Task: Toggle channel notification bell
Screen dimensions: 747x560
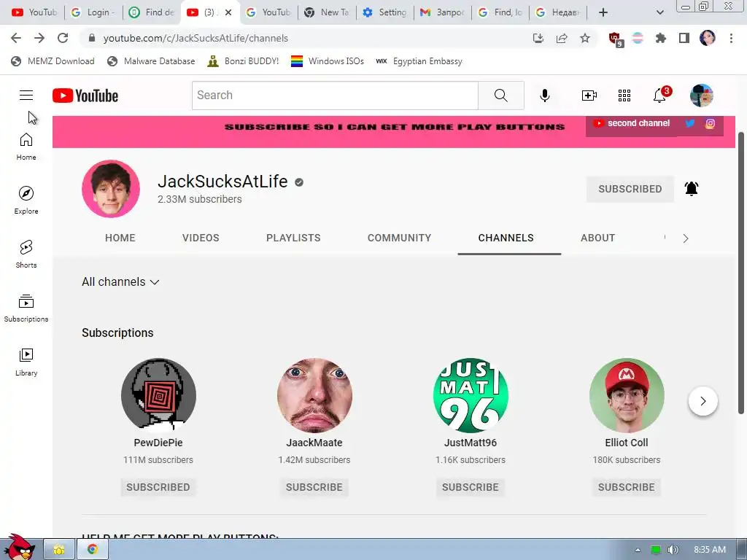Action: 692,189
